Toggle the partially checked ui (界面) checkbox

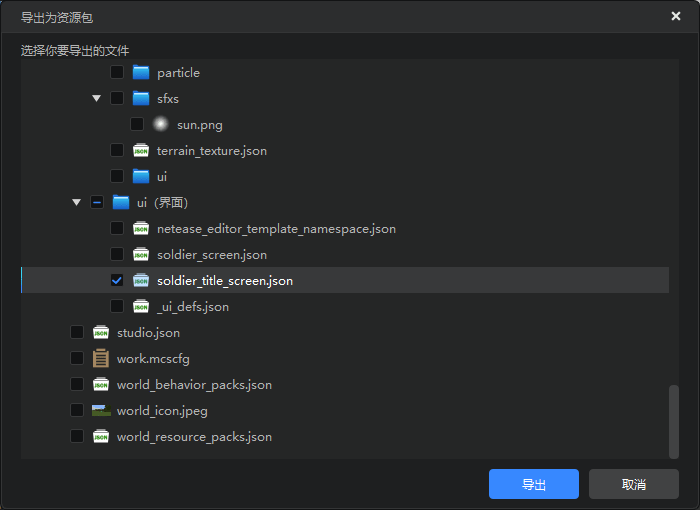point(97,202)
